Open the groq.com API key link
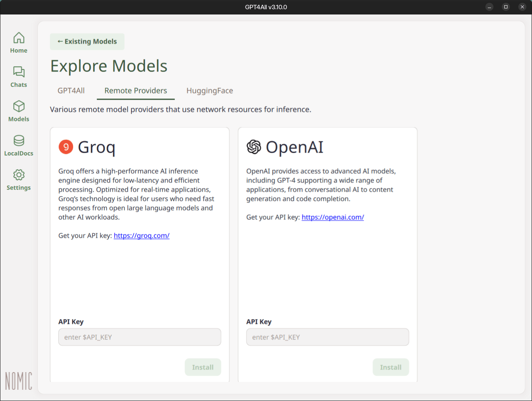 tap(141, 236)
